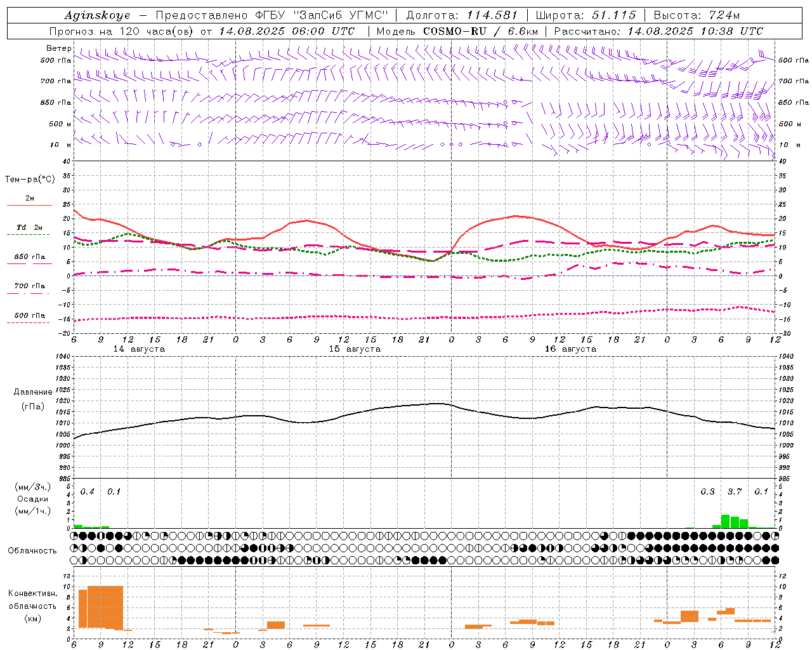
Task: Click the "Ветер" wind panel label
Action: click(59, 48)
